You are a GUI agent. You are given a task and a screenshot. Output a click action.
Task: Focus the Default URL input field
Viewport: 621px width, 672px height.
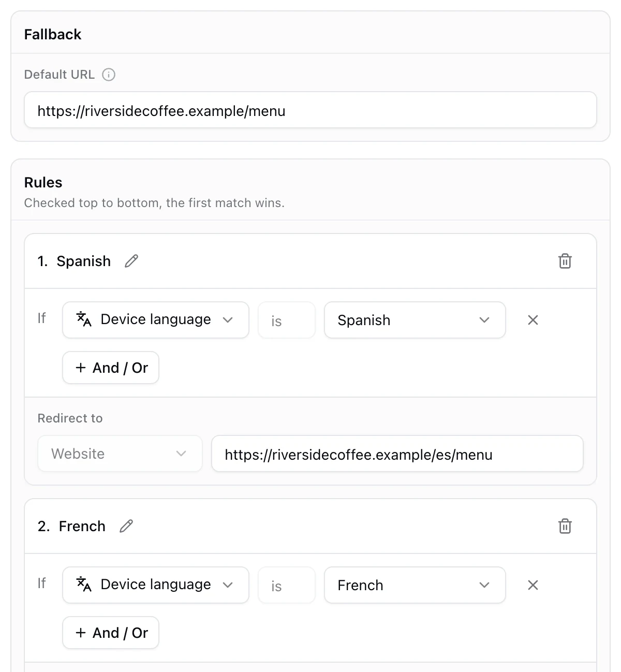(310, 110)
